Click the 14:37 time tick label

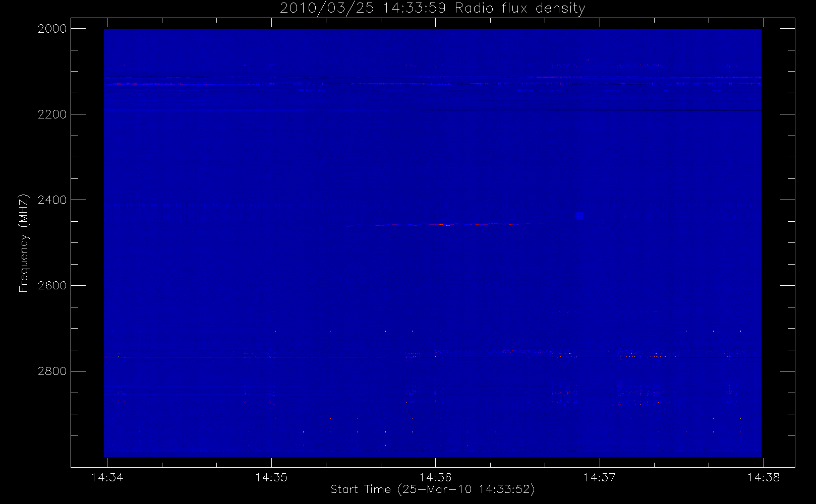tap(600, 477)
